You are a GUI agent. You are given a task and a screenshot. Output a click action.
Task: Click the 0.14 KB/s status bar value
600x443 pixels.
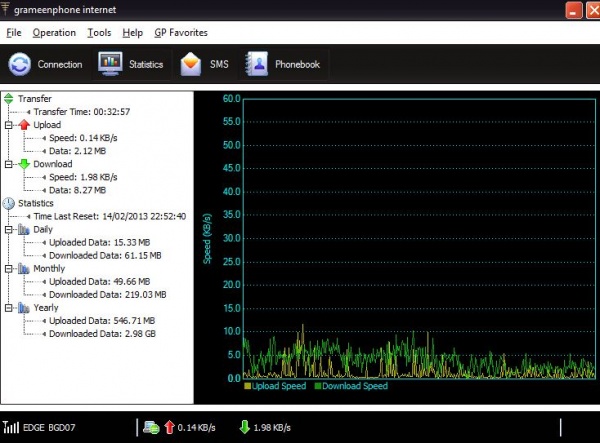[196, 427]
